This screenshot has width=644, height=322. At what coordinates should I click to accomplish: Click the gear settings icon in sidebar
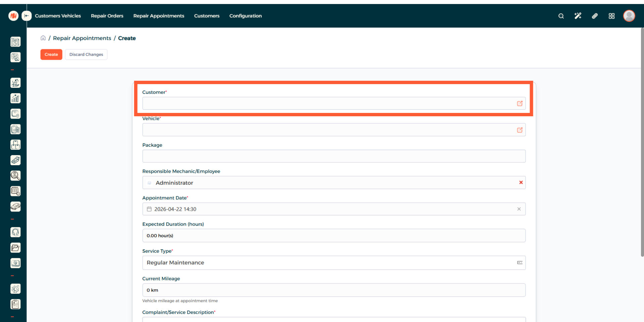click(15, 289)
